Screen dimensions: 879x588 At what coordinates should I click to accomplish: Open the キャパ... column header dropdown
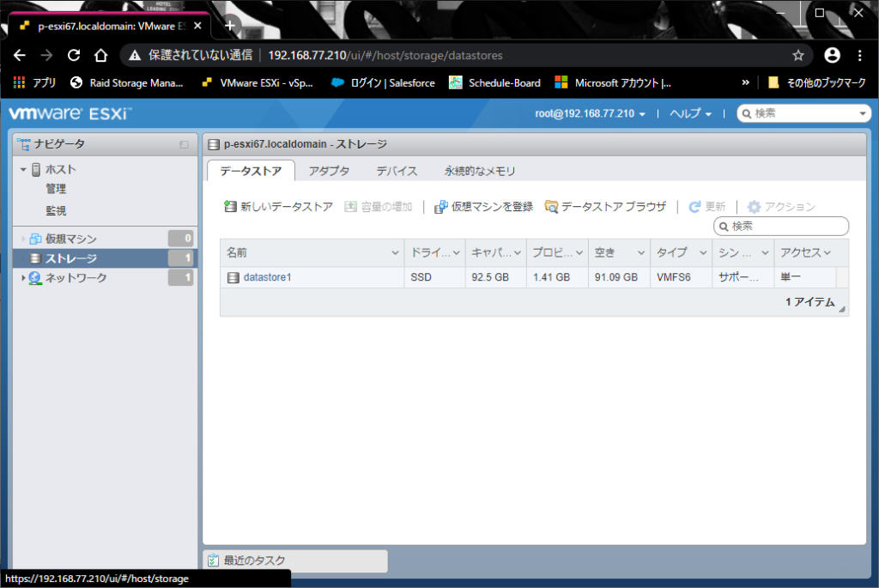(518, 253)
